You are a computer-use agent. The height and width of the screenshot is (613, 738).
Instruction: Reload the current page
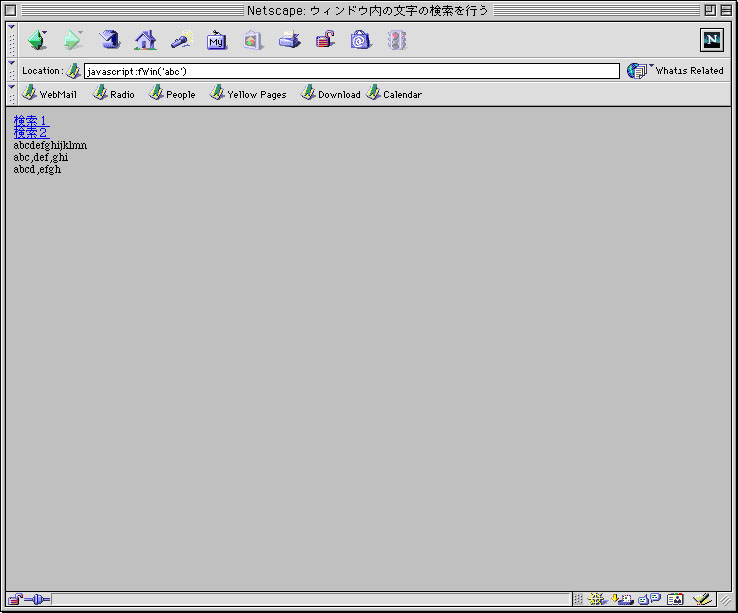click(x=109, y=40)
